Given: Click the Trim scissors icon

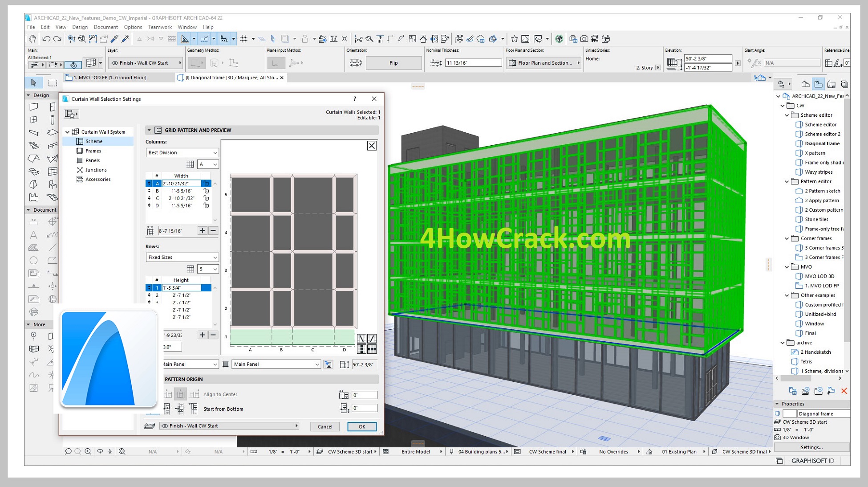Looking at the screenshot, I should (358, 39).
